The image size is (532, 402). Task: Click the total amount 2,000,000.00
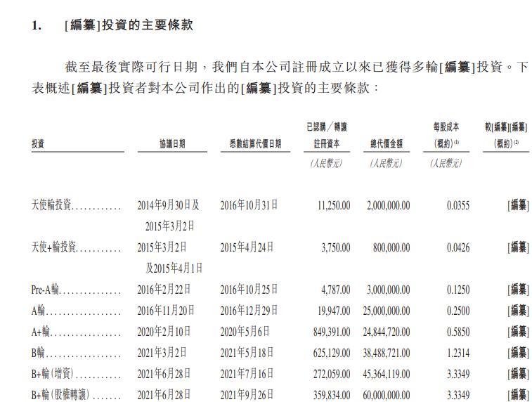[x=388, y=205]
